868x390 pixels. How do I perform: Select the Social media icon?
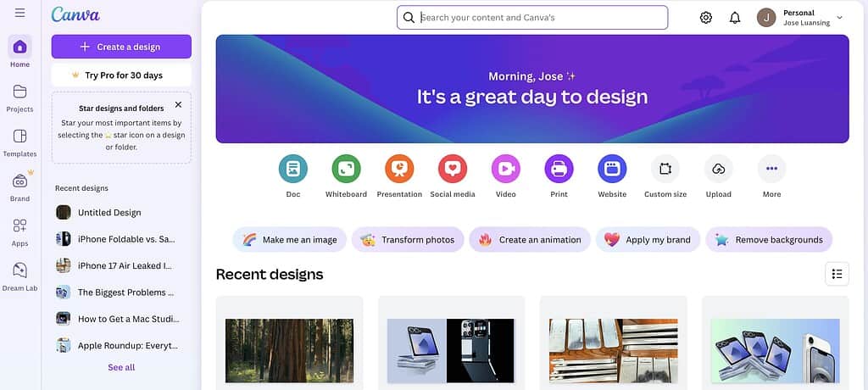pyautogui.click(x=453, y=169)
